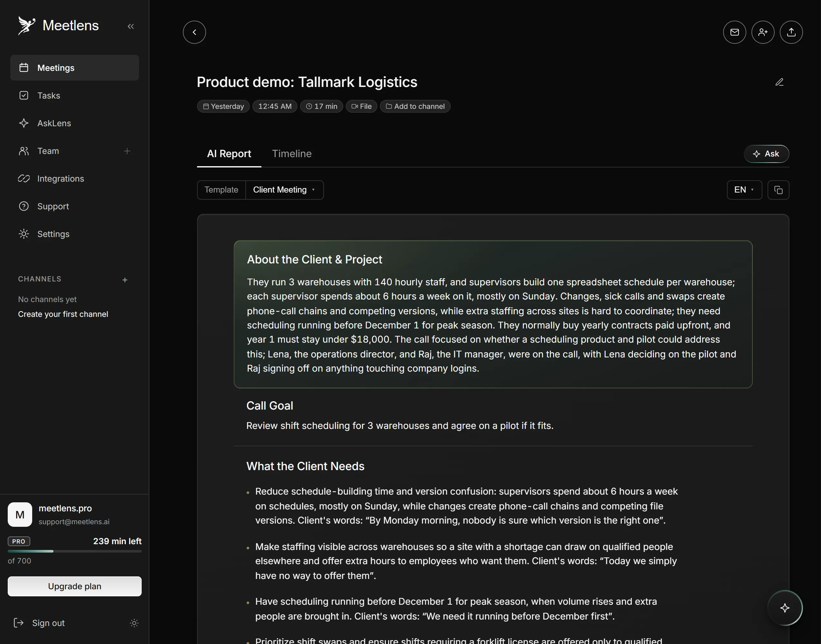
Task: Open Integrations in the sidebar
Action: 75,179
